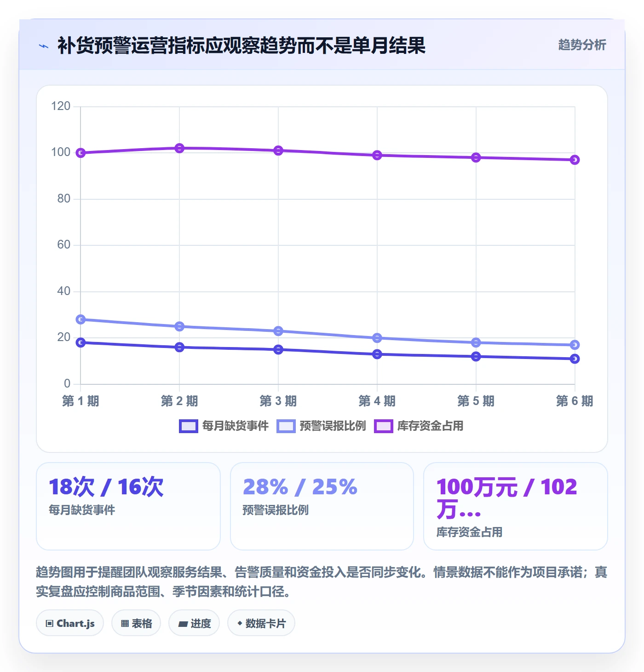Click the 库存资金占用 point at 第 2 期

179,148
